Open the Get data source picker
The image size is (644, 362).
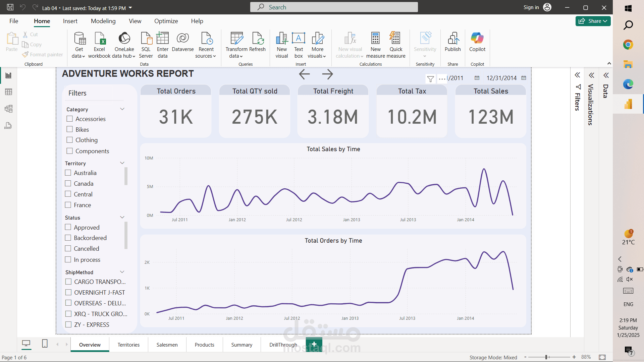tap(79, 45)
